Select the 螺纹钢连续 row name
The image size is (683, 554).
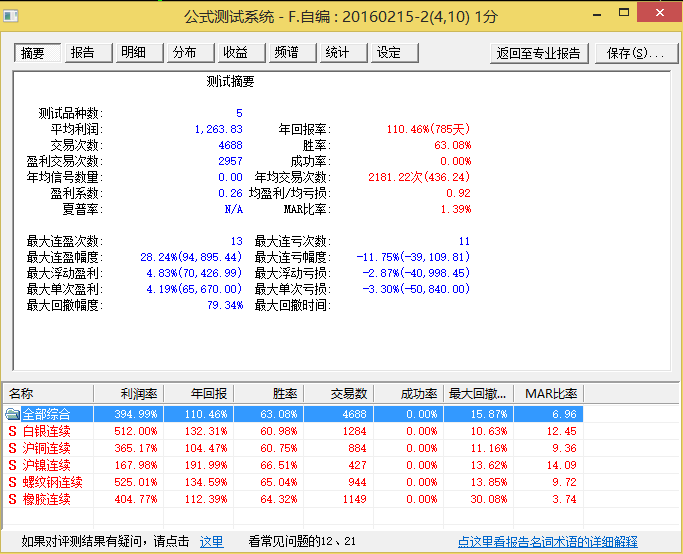[x=53, y=482]
